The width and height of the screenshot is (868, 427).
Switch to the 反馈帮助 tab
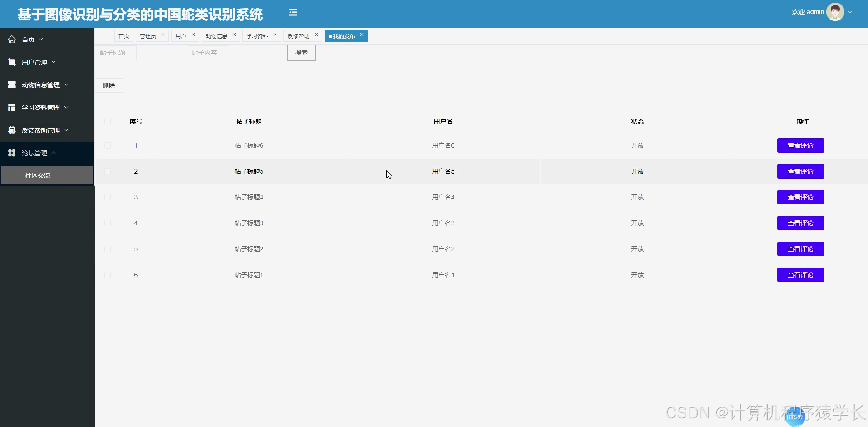[x=299, y=35]
